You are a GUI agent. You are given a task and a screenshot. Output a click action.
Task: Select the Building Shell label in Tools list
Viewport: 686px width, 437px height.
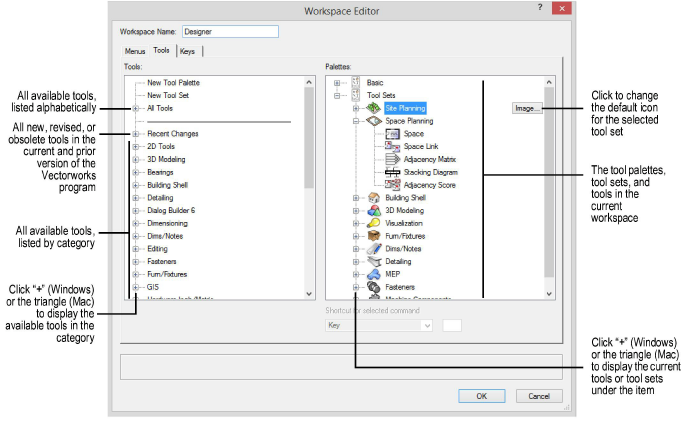click(167, 185)
